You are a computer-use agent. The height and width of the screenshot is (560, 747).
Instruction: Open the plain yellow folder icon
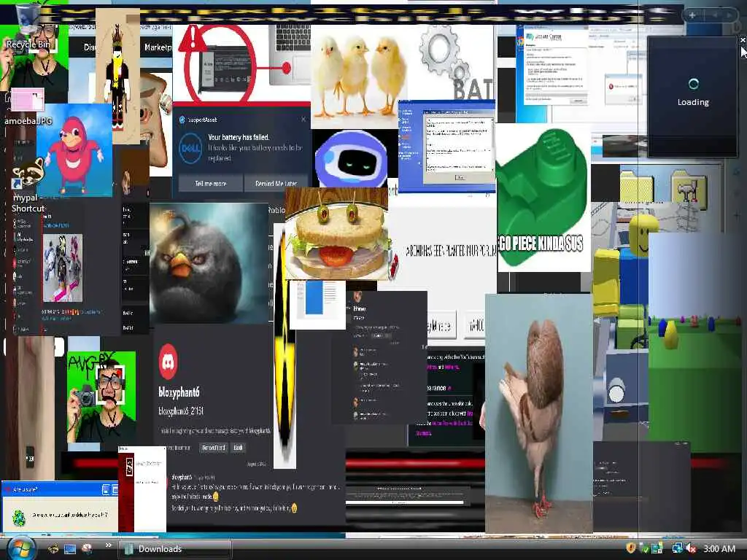[x=637, y=187]
